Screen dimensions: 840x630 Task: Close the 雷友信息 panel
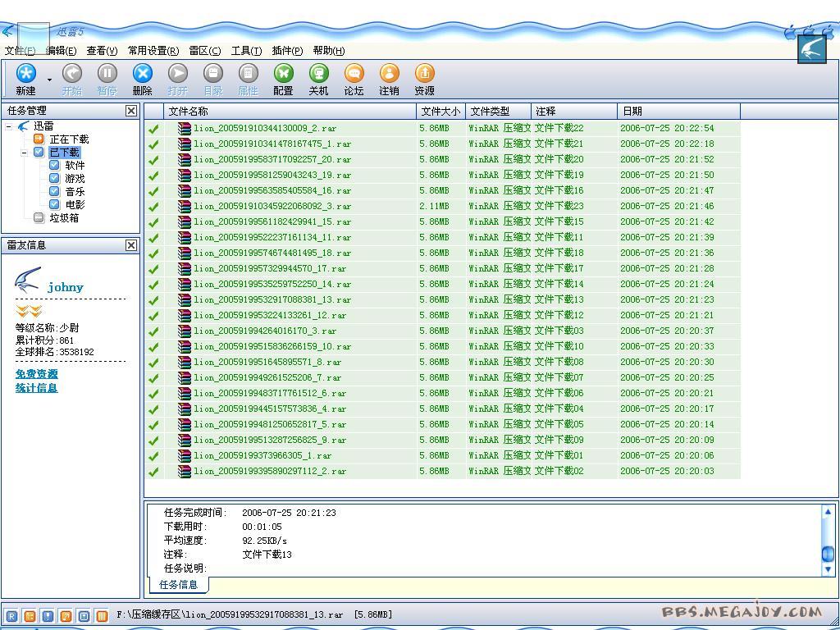[x=131, y=244]
